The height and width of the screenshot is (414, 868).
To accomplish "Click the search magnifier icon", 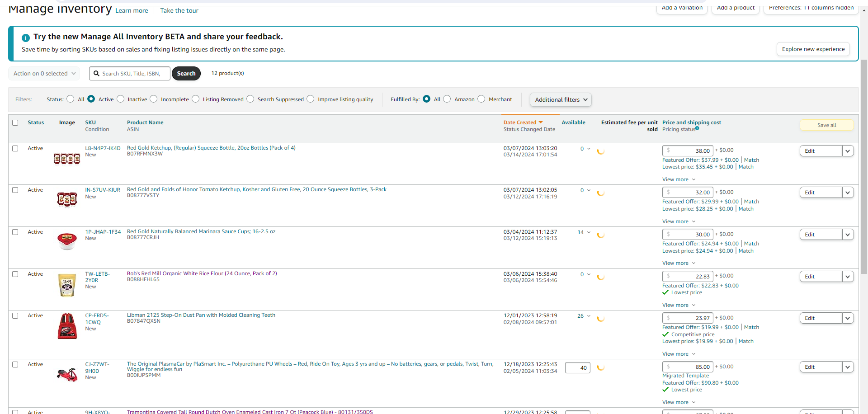I will pyautogui.click(x=96, y=73).
